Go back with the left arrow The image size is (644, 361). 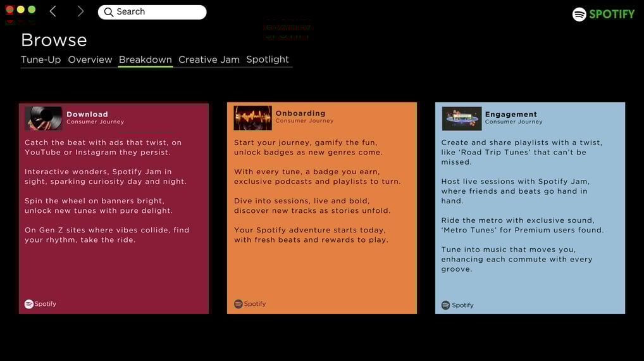[x=53, y=11]
